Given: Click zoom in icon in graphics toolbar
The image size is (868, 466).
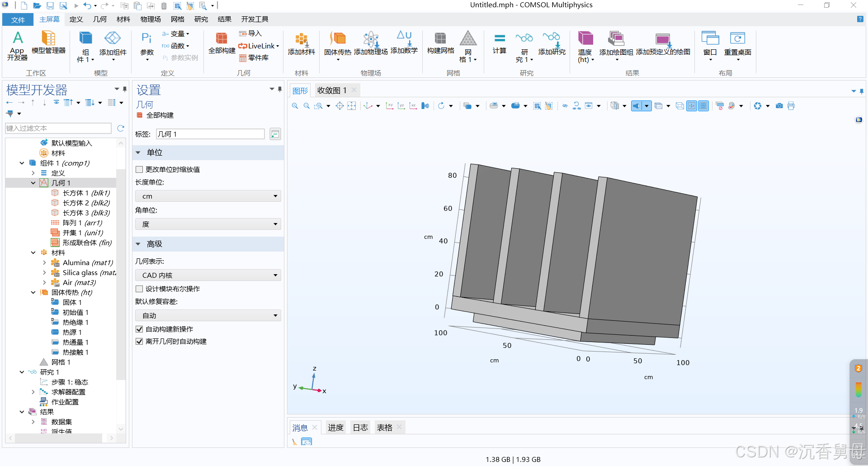Looking at the screenshot, I should pyautogui.click(x=295, y=106).
